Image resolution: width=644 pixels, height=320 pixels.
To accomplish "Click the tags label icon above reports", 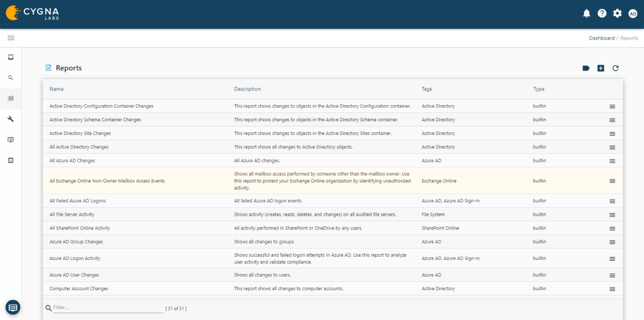I will [586, 68].
